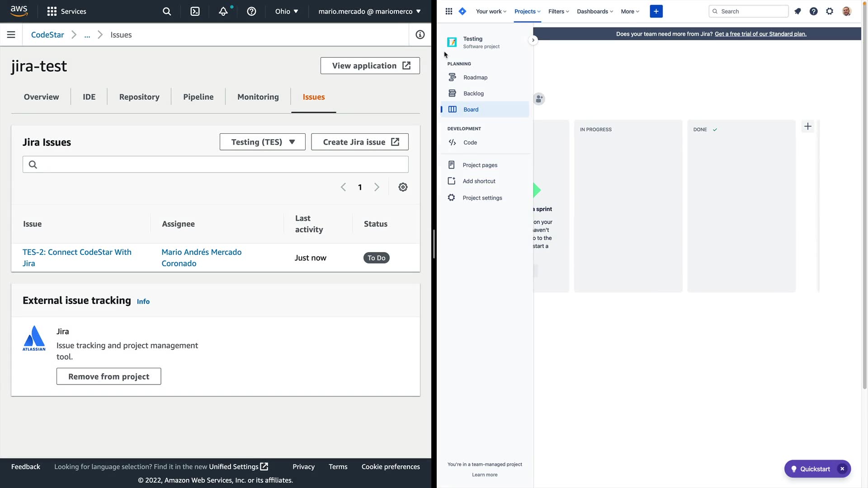Click Jira settings gear in top bar
The height and width of the screenshot is (488, 868).
830,11
